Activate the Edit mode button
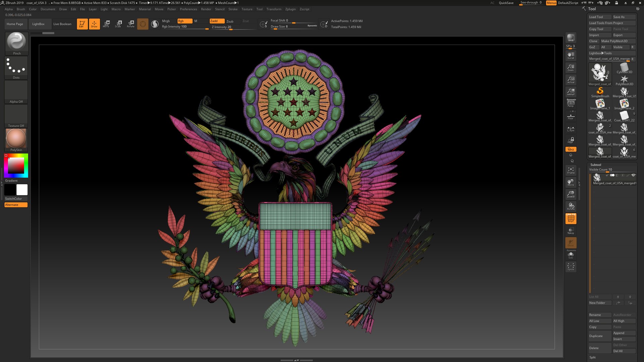 [x=82, y=24]
